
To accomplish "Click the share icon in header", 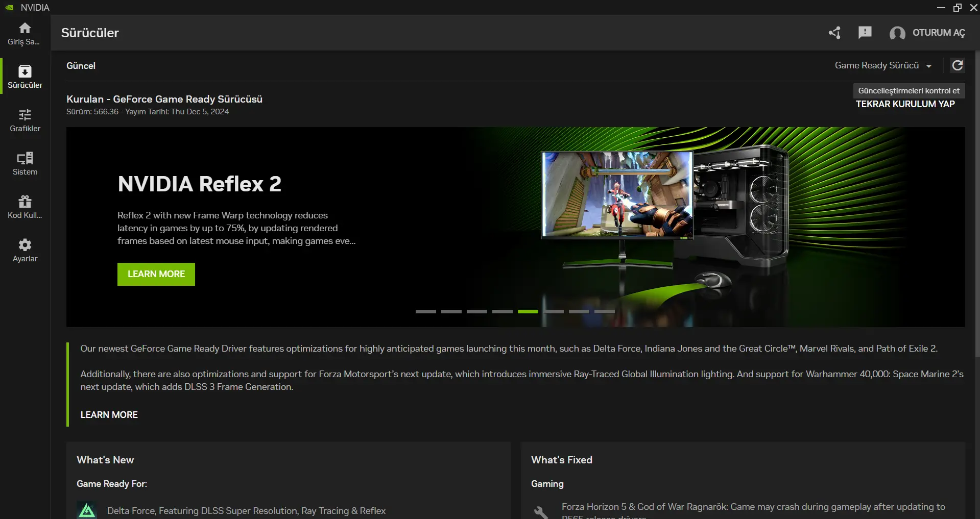I will click(x=834, y=33).
